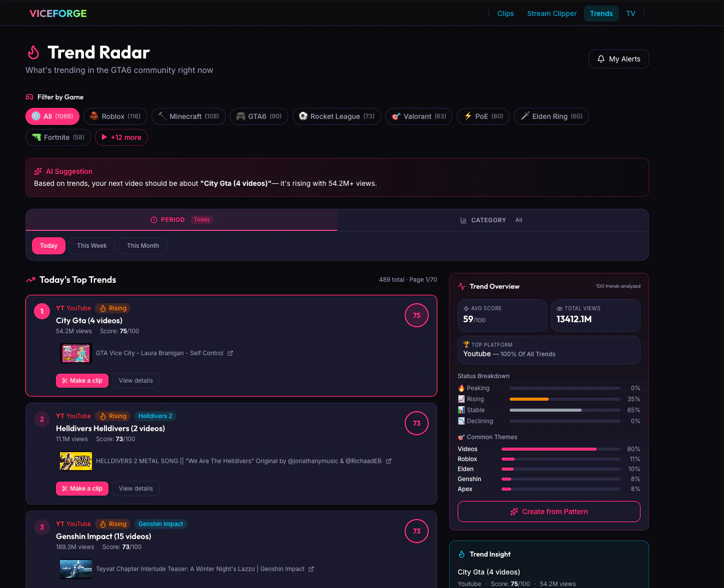The height and width of the screenshot is (588, 724).
Task: Click the Teyvat Chapter teaser thumbnail
Action: [x=76, y=569]
